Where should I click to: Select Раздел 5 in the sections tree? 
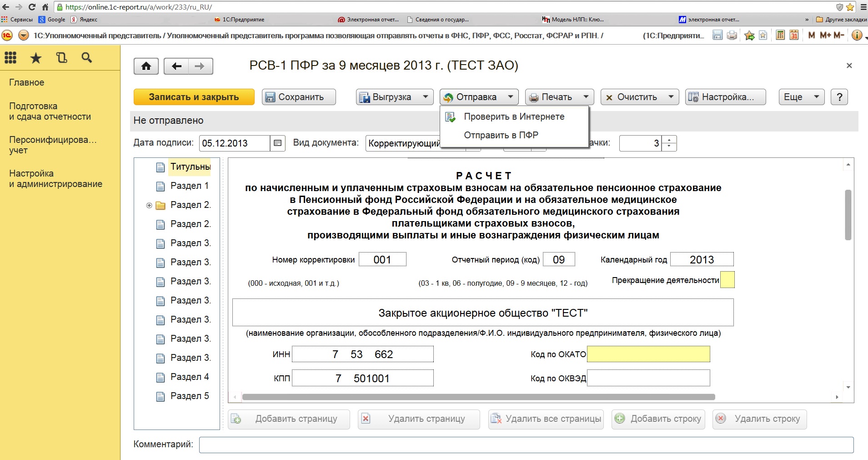[190, 396]
